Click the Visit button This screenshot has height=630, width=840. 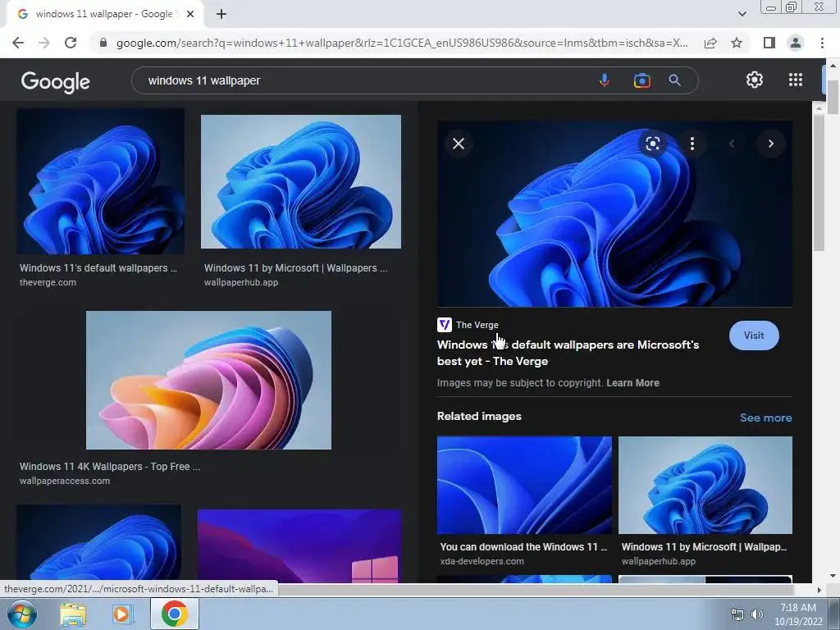tap(754, 336)
